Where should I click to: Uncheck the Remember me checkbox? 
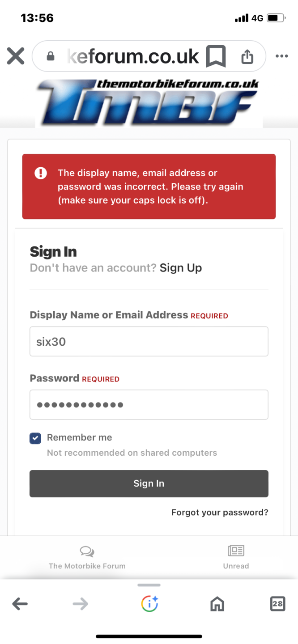[35, 438]
